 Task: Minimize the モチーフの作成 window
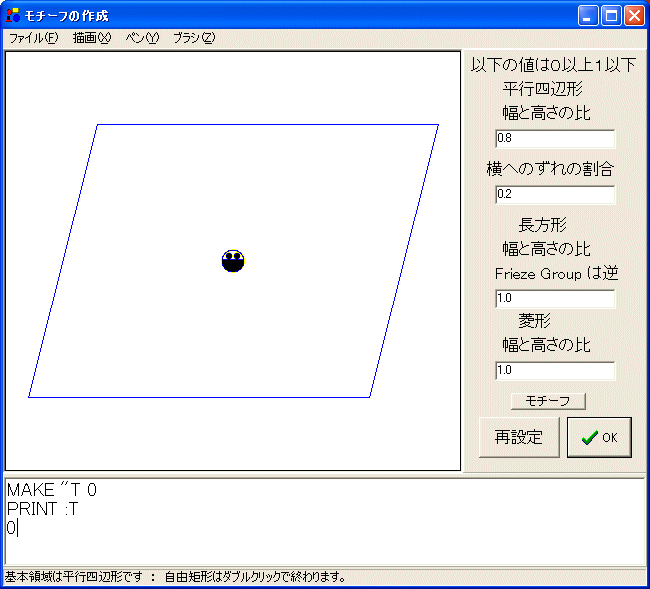588,16
